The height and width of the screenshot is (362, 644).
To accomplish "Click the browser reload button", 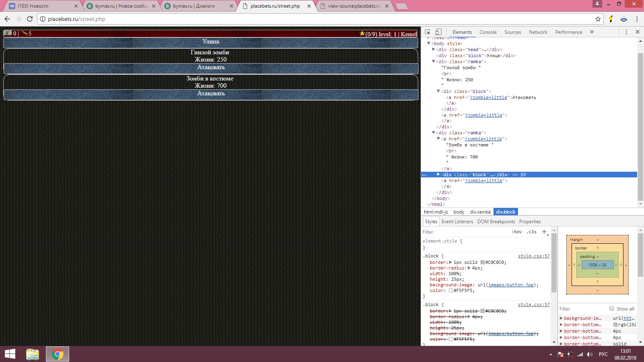I will (x=30, y=19).
